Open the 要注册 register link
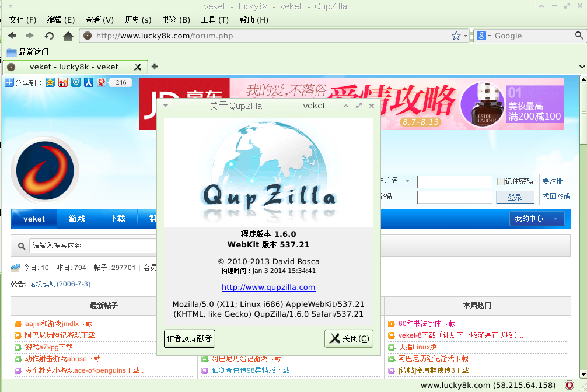Image resolution: width=587 pixels, height=392 pixels. click(x=553, y=181)
